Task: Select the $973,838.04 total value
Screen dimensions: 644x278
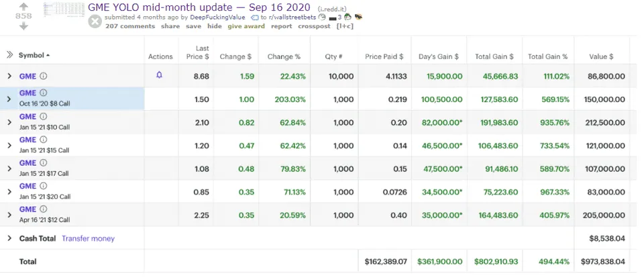Action: coord(603,261)
